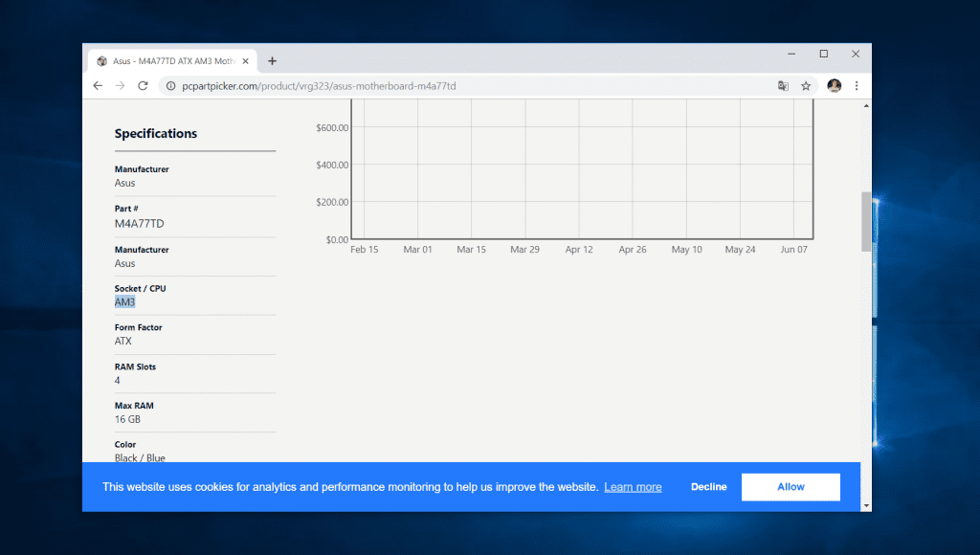The height and width of the screenshot is (555, 980).
Task: Select the Asus M4A77TD browser tab
Action: [172, 61]
